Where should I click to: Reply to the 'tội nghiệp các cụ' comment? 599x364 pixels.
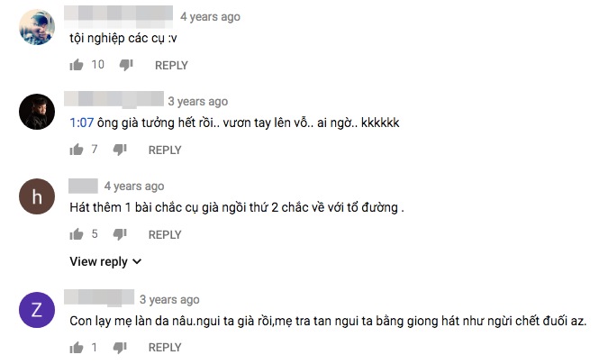(171, 65)
